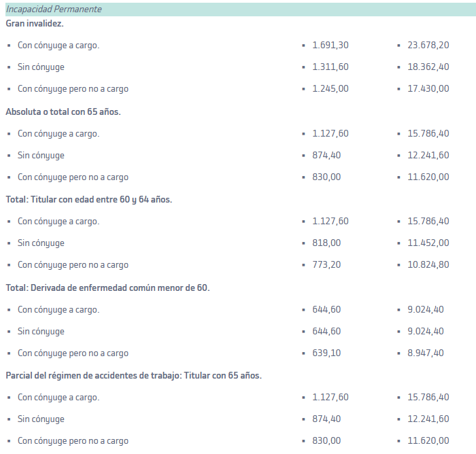Image resolution: width=476 pixels, height=454 pixels.
Task: Select the 11.452,00 annual amount
Action: (x=428, y=243)
